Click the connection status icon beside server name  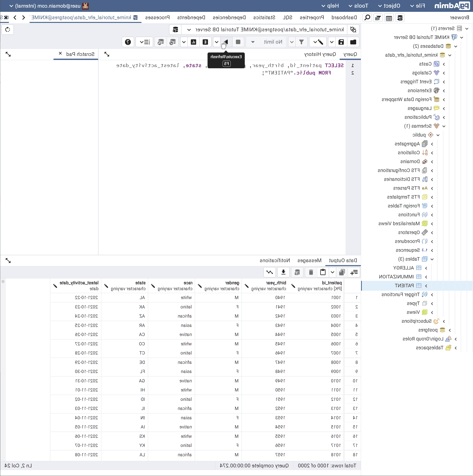pyautogui.click(x=353, y=30)
